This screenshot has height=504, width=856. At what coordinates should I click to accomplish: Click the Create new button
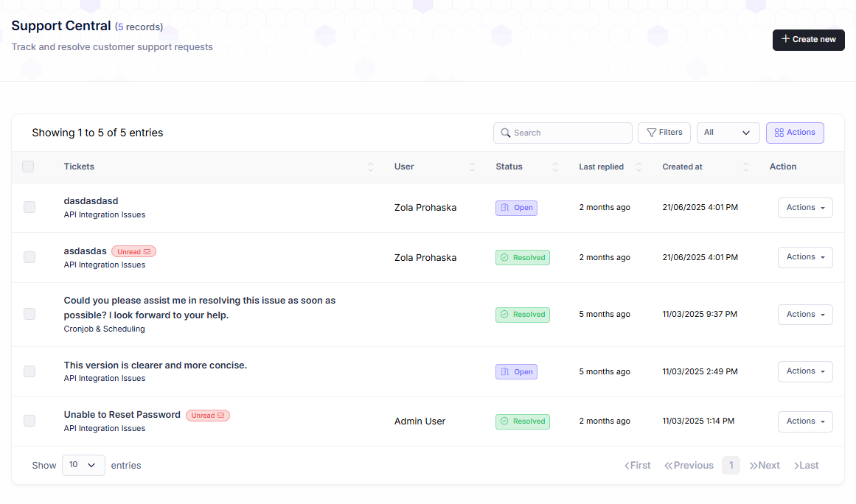[x=808, y=40]
